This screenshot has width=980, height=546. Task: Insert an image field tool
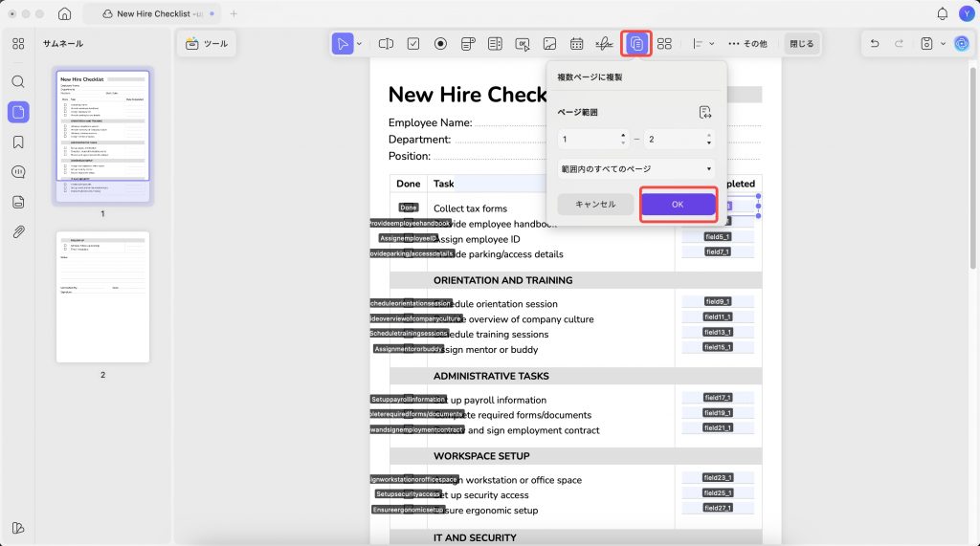549,44
